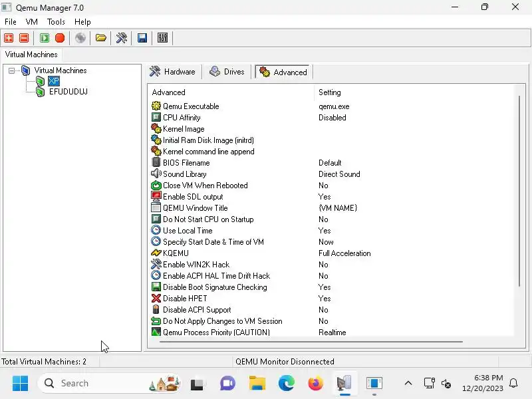Click the Use Local Time clock icon
532x399 pixels.
[x=156, y=230]
